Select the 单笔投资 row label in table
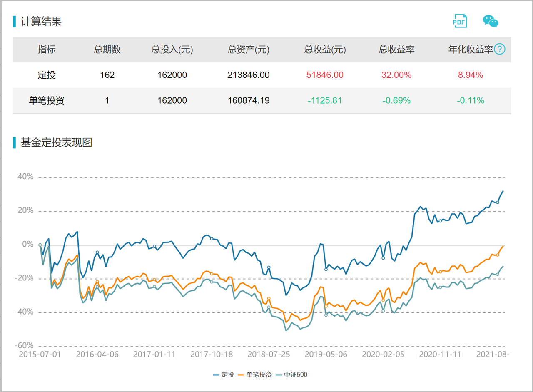 47,100
